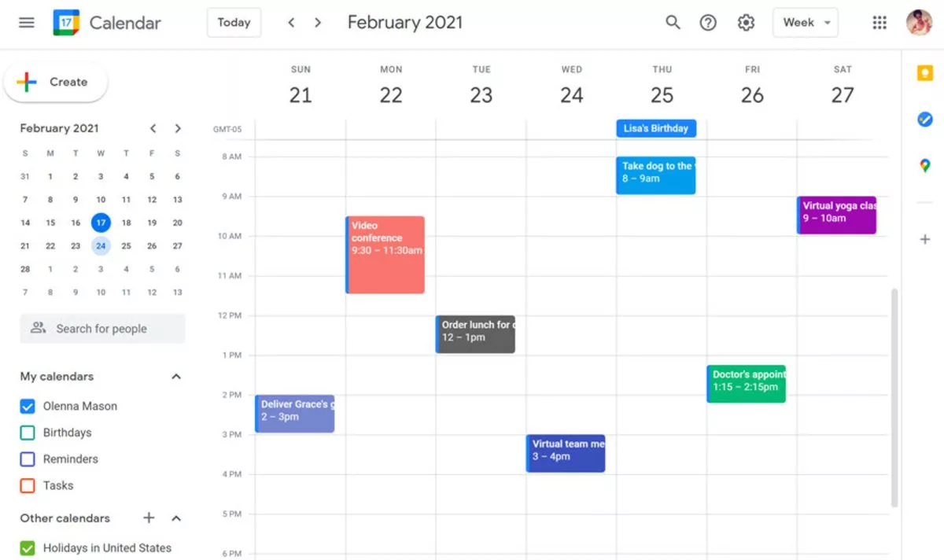The image size is (944, 560).
Task: Open Google Maps from the side panel
Action: click(924, 165)
